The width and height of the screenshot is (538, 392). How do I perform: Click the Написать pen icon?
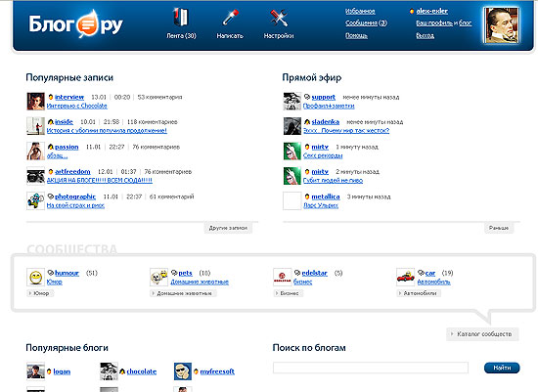230,18
